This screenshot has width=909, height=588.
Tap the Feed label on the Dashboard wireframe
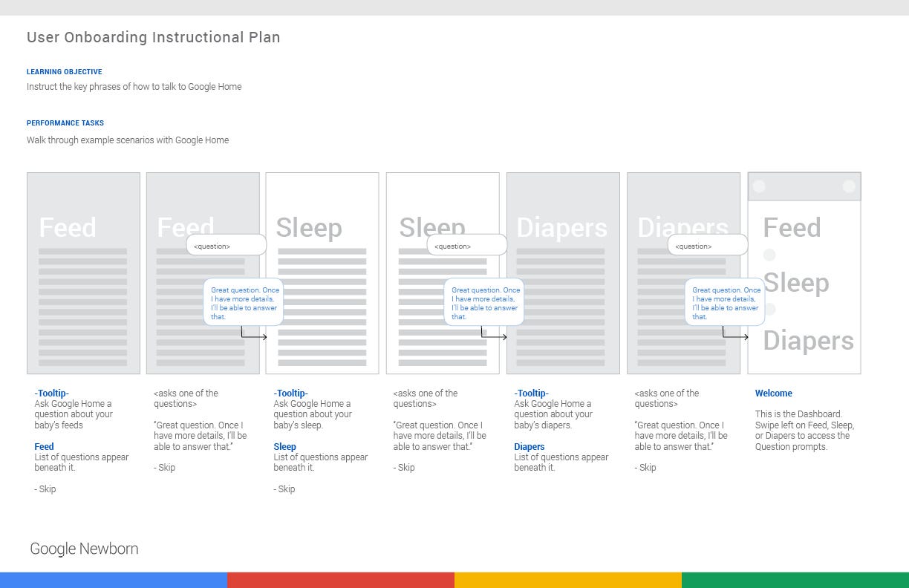792,227
